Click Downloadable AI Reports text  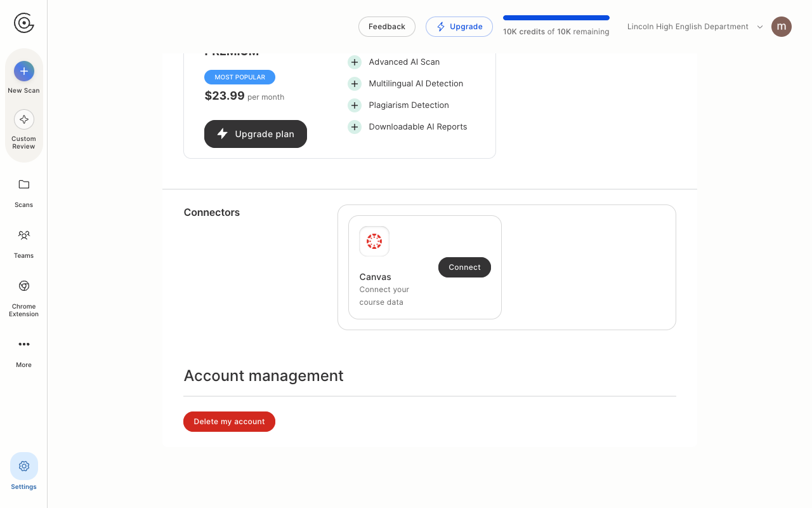coord(418,127)
